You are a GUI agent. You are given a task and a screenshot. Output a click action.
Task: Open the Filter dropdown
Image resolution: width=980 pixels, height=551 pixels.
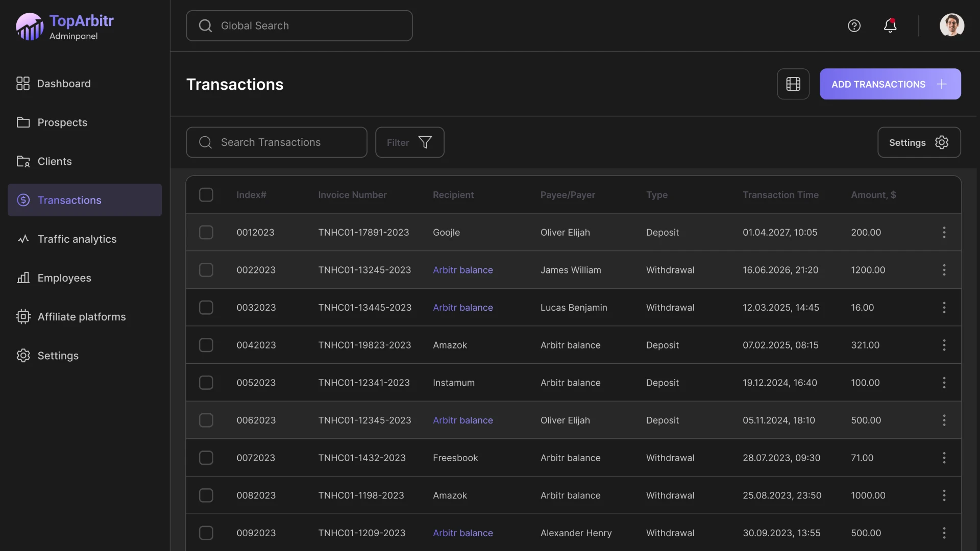click(x=410, y=142)
